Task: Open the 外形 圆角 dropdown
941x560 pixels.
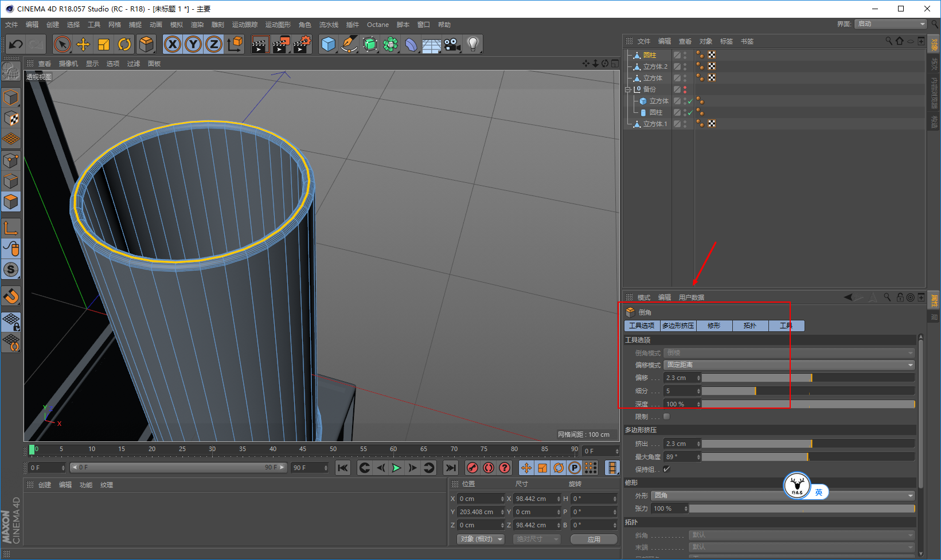Action: click(783, 495)
